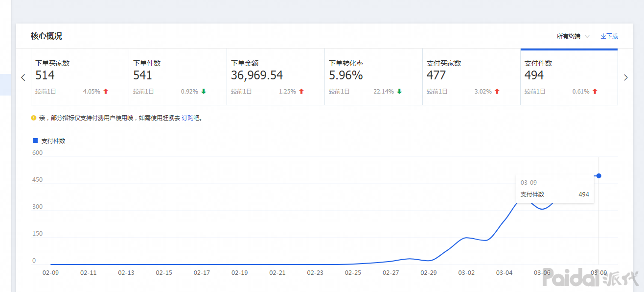Click the 150 y-axis label
This screenshot has height=292, width=644.
pos(37,234)
